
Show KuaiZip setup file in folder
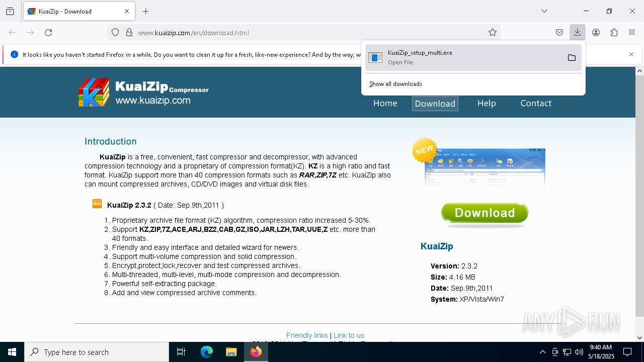[x=572, y=57]
